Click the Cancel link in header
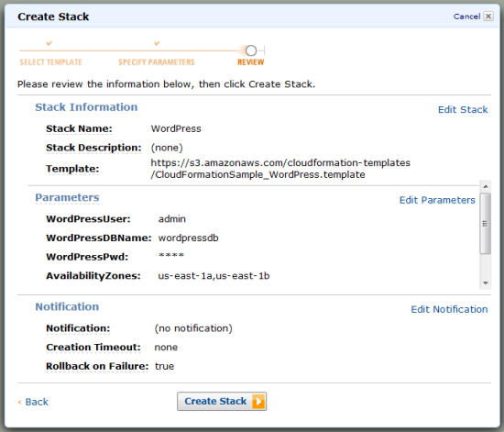The image size is (504, 432). coord(466,17)
